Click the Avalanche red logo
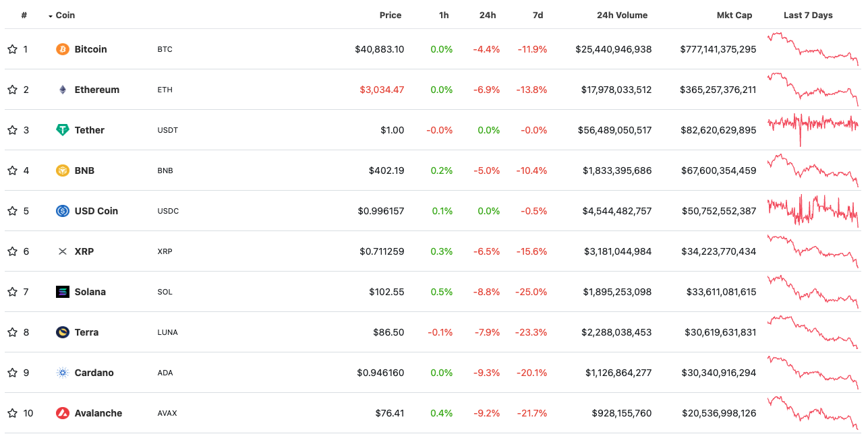The height and width of the screenshot is (434, 868). pos(63,413)
